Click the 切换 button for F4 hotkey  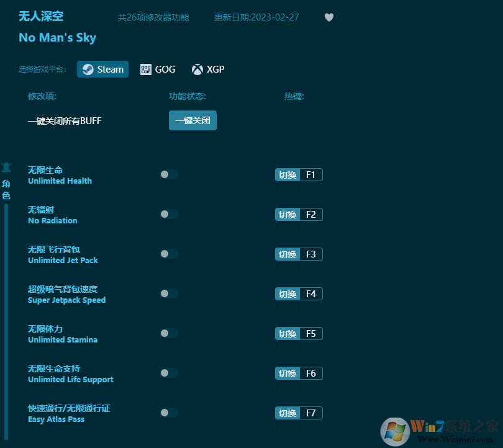click(x=288, y=294)
